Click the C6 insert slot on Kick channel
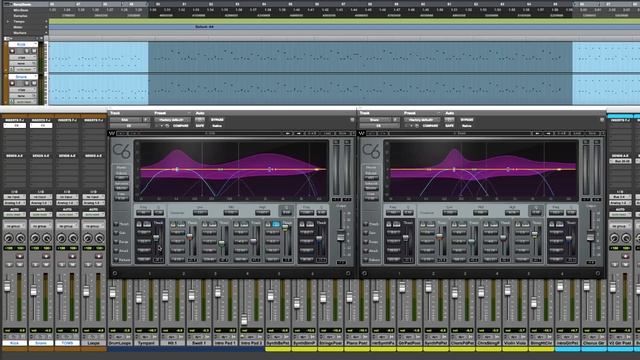 click(x=14, y=126)
